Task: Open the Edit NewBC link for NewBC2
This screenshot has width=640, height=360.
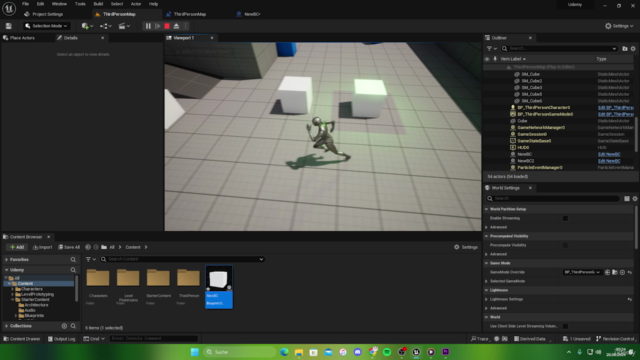Action: pos(609,161)
